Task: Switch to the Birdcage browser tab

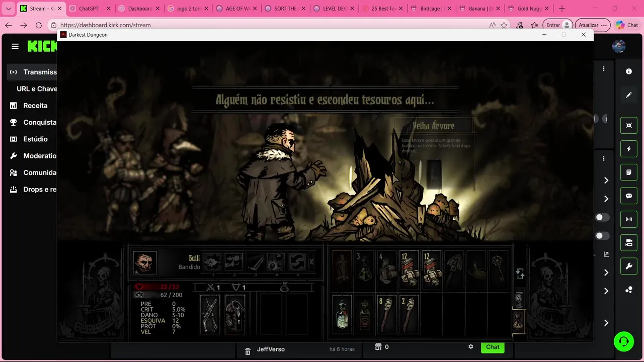Action: click(432, 9)
